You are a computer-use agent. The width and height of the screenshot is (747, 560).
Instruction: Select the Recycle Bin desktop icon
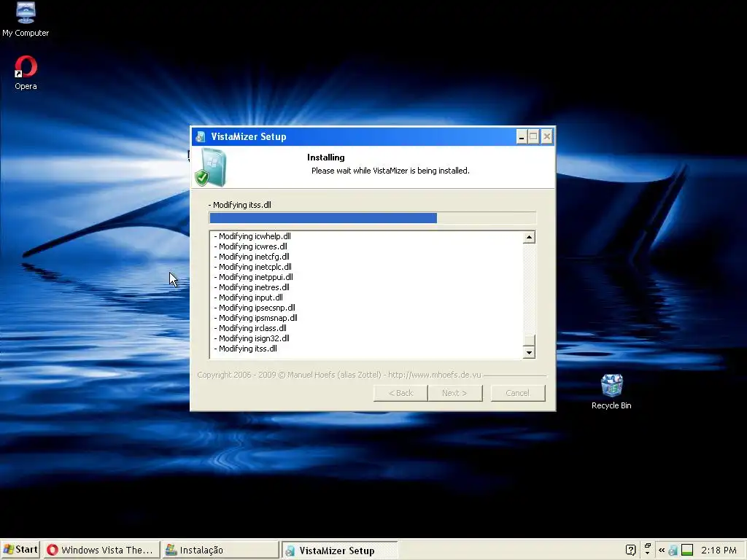pyautogui.click(x=611, y=392)
